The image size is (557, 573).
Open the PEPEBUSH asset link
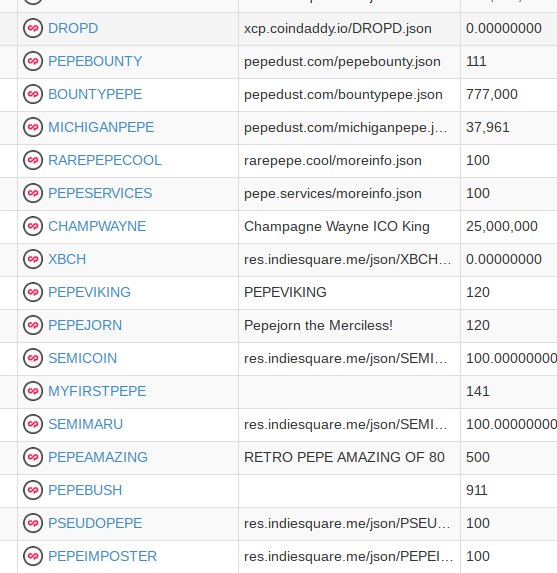pos(85,490)
